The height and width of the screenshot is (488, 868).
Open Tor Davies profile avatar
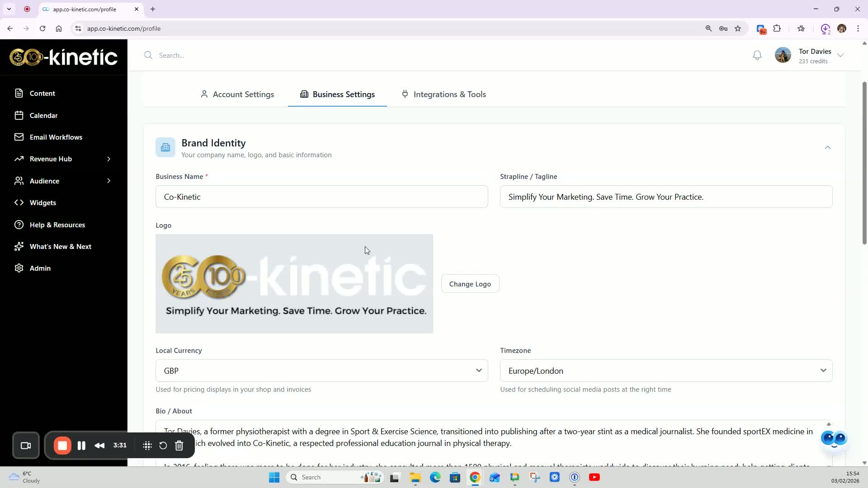tap(783, 55)
